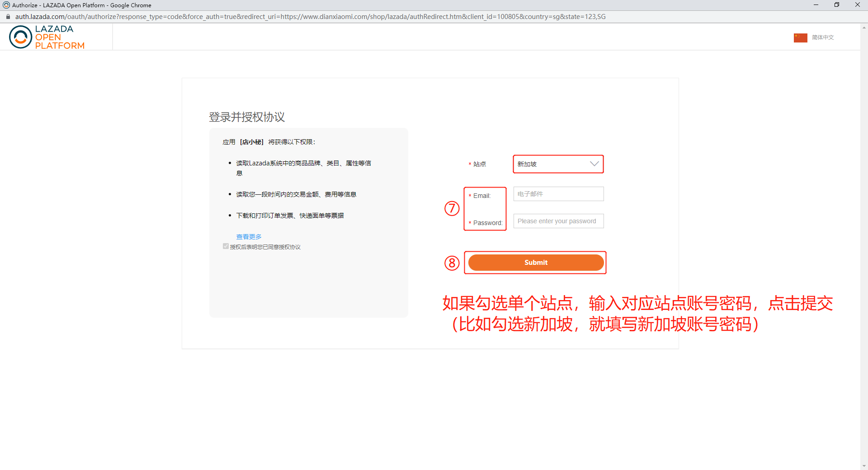Focus the Password entry field
The image size is (868, 470).
[x=558, y=221]
